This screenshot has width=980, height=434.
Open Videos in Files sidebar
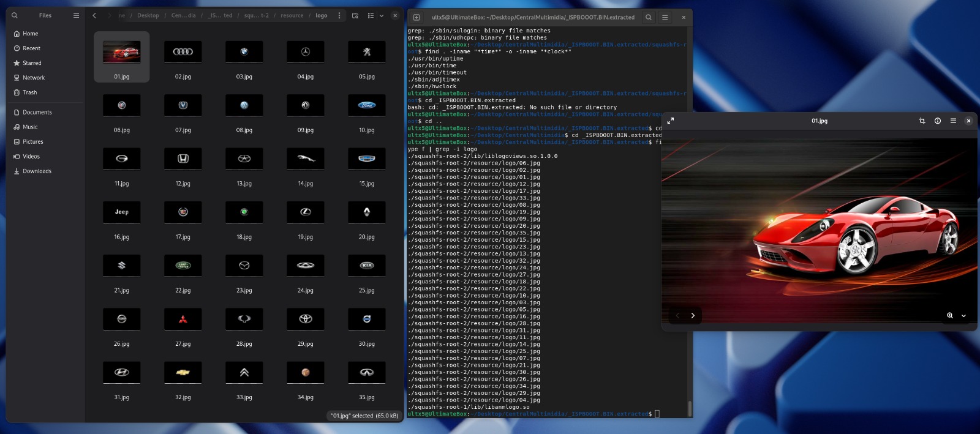[45, 156]
